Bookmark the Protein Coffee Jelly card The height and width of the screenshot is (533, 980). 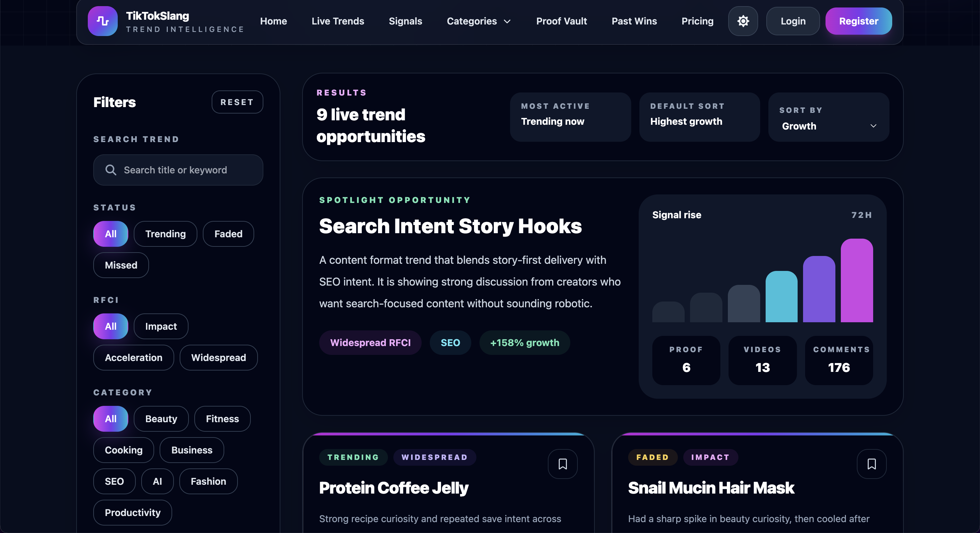pyautogui.click(x=562, y=464)
